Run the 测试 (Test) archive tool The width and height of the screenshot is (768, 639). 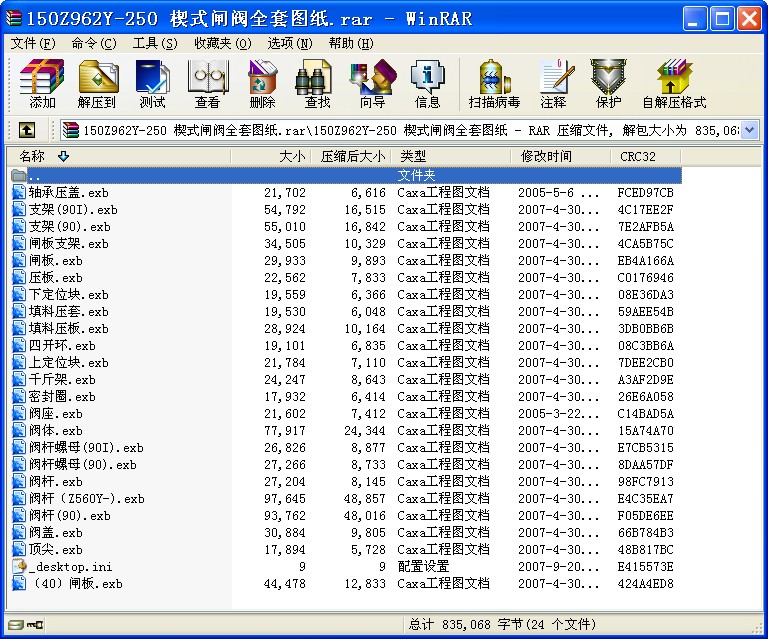pos(152,84)
